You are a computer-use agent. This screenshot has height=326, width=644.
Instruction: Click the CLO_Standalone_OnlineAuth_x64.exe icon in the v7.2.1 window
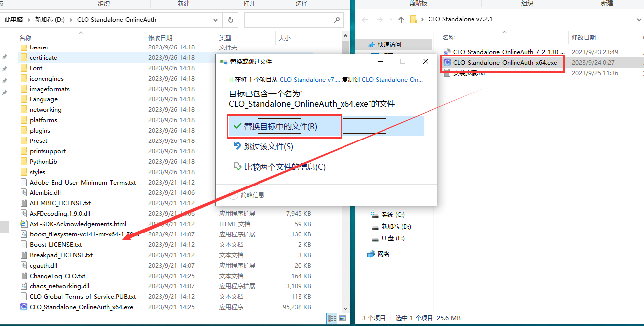click(x=447, y=63)
